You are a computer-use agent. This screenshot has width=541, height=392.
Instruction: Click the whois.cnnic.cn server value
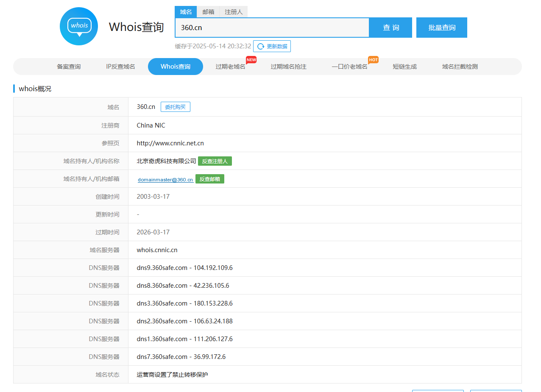157,250
